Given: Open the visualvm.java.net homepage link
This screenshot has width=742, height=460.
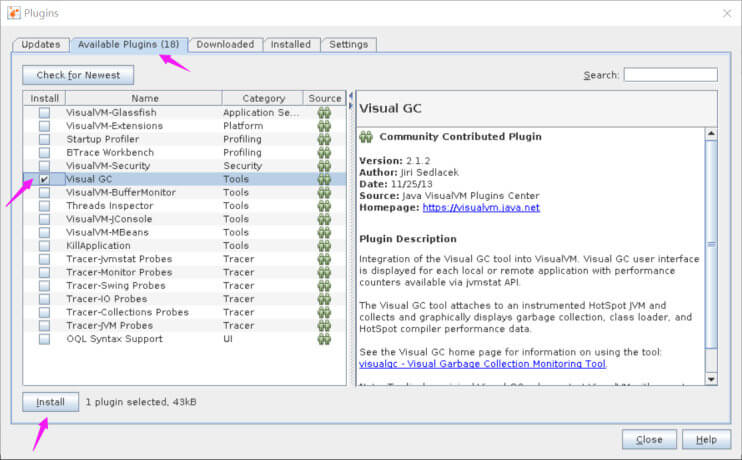Looking at the screenshot, I should coord(481,207).
